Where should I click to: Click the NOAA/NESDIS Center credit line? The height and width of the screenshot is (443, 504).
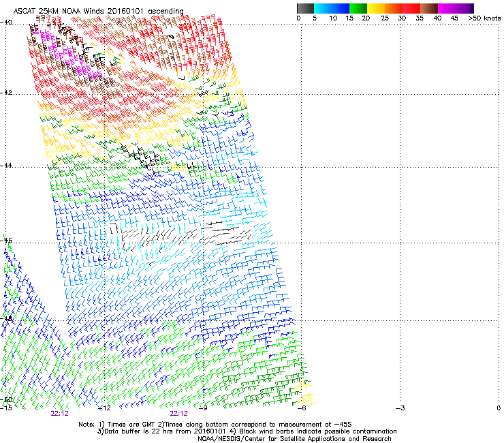pyautogui.click(x=294, y=439)
